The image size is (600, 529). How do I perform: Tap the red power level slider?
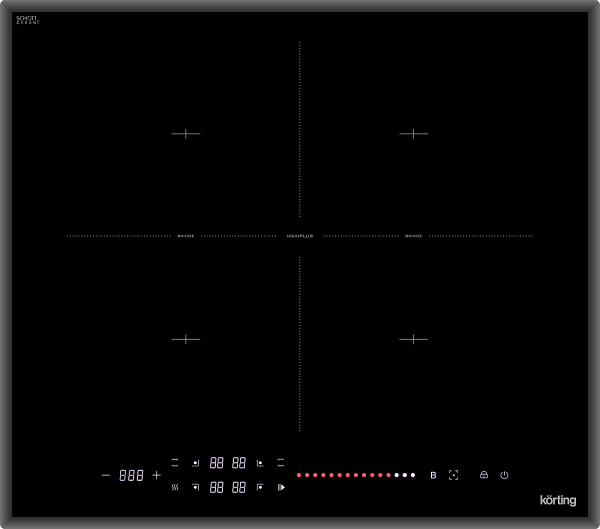point(343,475)
